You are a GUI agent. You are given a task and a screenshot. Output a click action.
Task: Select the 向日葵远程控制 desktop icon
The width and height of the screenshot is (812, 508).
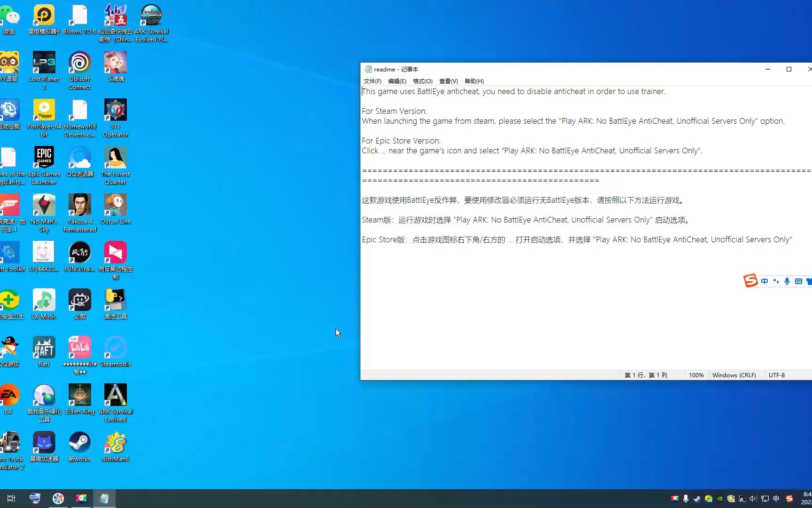(115, 261)
